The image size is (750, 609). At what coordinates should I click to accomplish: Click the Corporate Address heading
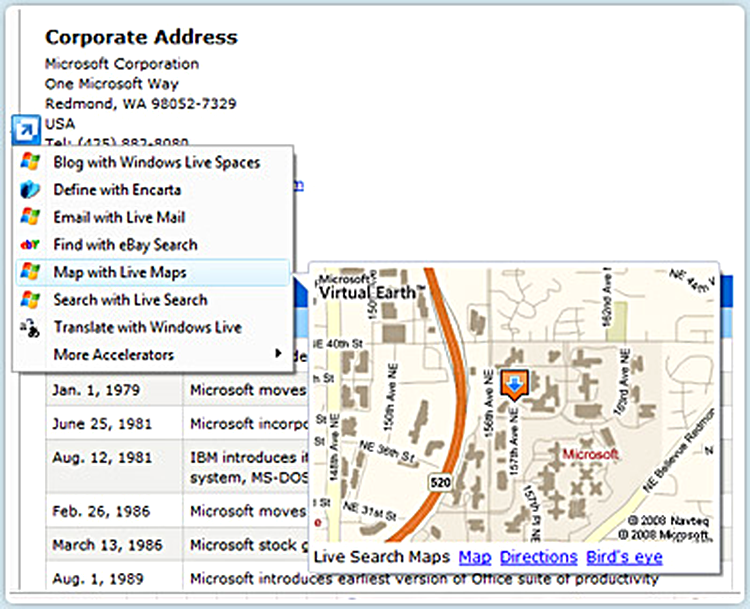[x=141, y=37]
